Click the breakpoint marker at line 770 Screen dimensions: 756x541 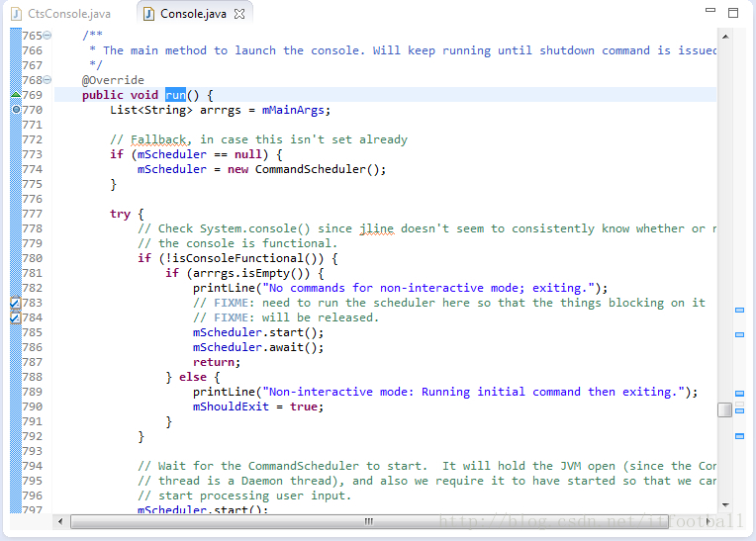tap(16, 110)
